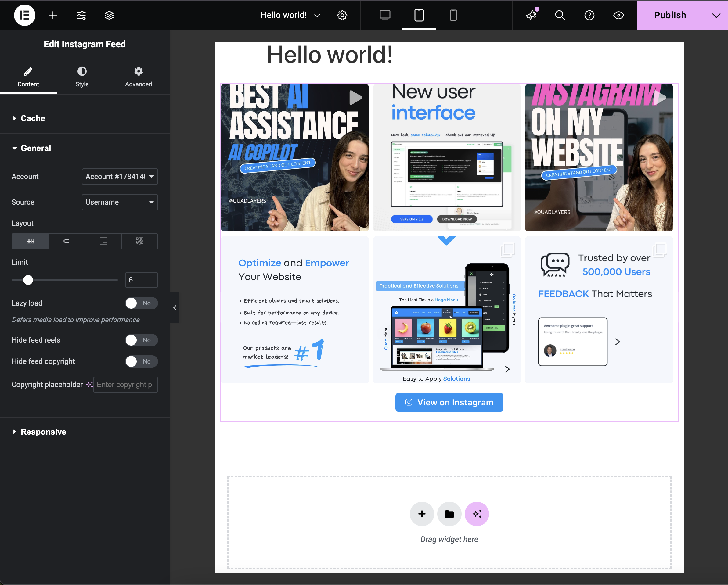Switch to desktop preview mode
The height and width of the screenshot is (585, 728).
[385, 15]
